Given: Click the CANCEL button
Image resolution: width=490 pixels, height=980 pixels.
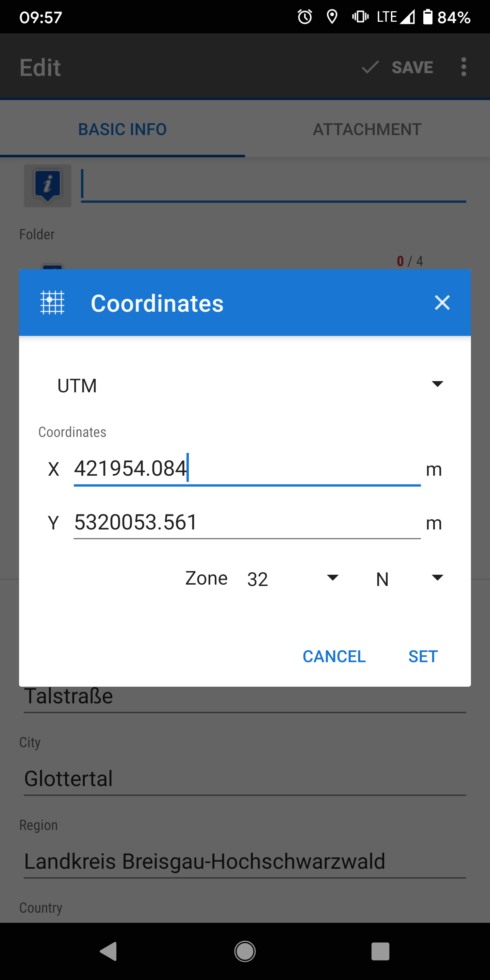Looking at the screenshot, I should point(334,656).
